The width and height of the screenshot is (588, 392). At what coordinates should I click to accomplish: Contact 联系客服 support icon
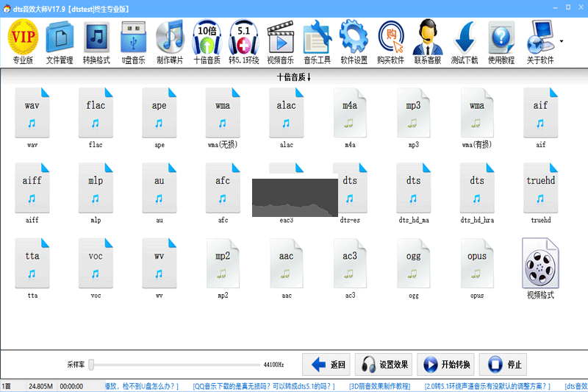428,42
